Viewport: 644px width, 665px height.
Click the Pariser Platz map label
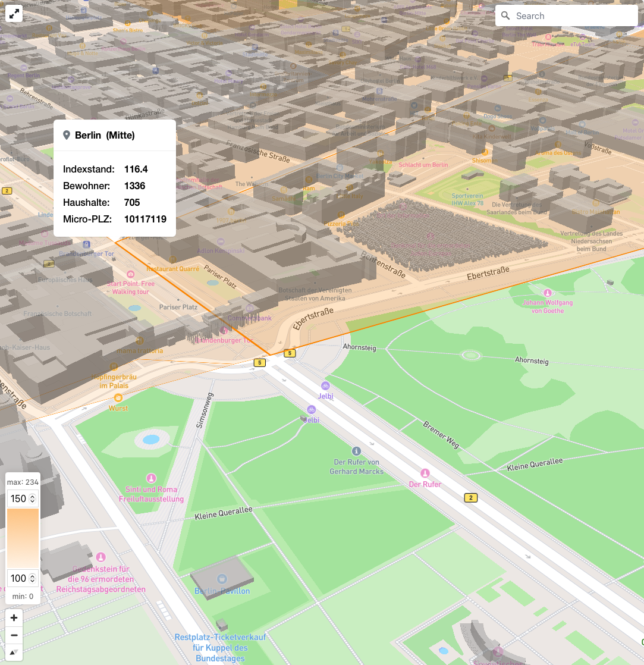pyautogui.click(x=178, y=307)
